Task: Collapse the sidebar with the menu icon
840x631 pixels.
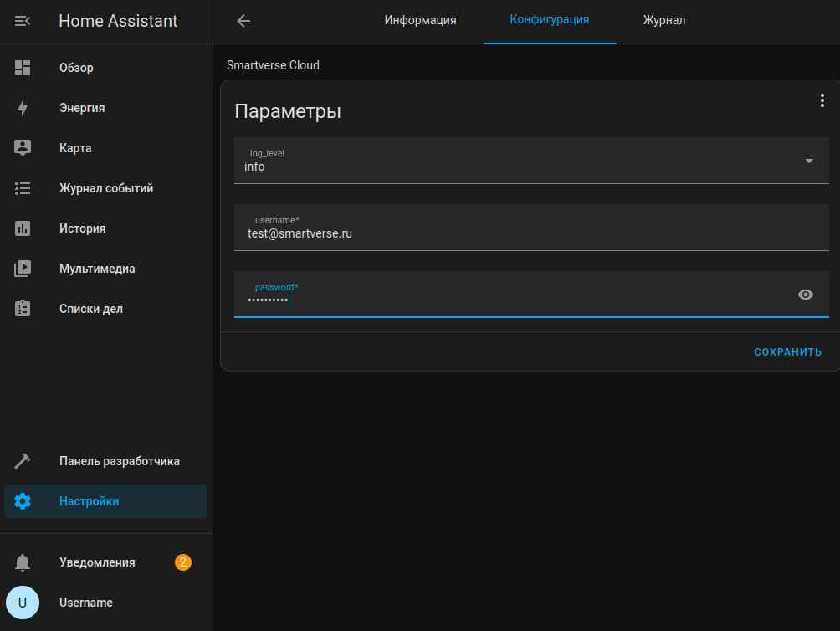Action: coord(23,21)
